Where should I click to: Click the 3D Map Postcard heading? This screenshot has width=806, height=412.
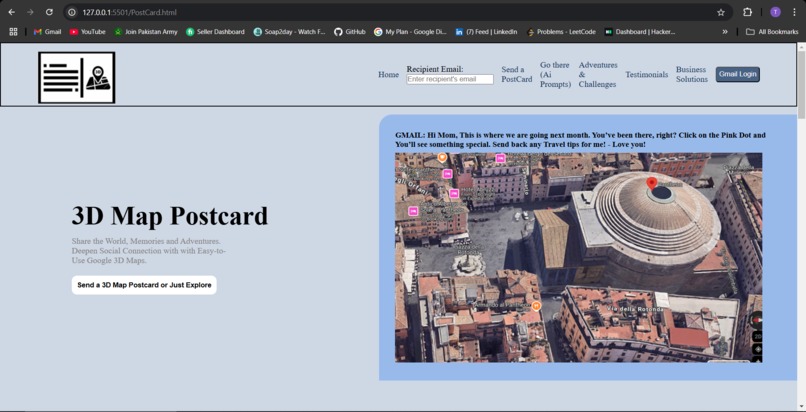click(x=170, y=216)
